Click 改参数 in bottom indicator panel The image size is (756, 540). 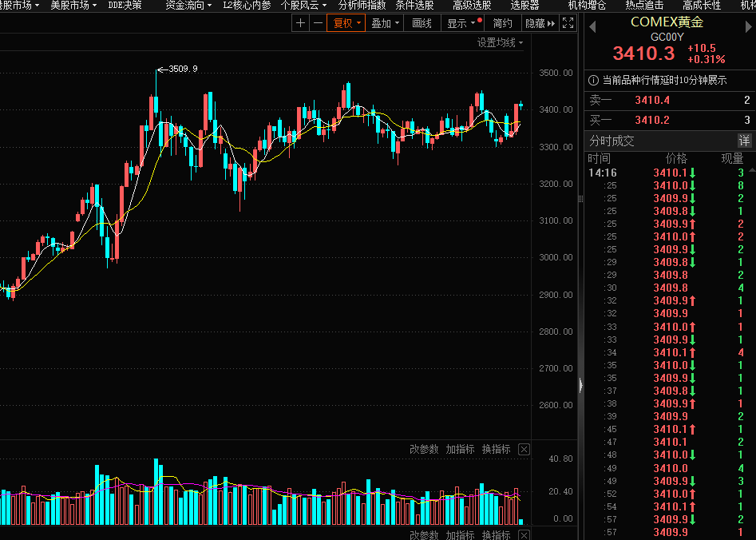click(x=424, y=534)
